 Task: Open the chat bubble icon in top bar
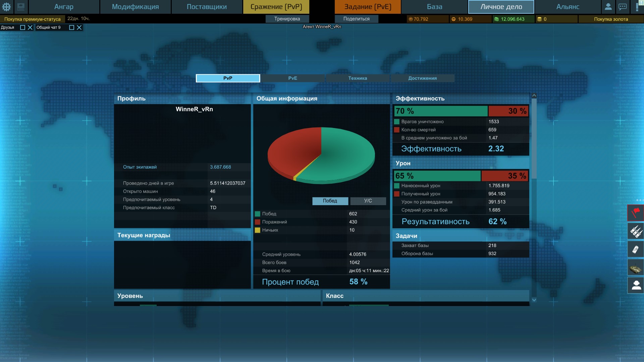click(x=623, y=7)
